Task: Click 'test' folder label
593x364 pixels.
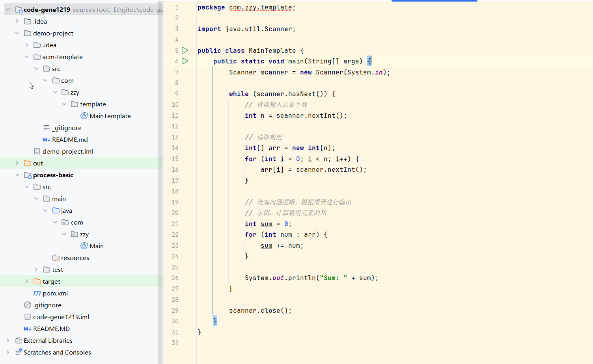Action: pos(58,269)
